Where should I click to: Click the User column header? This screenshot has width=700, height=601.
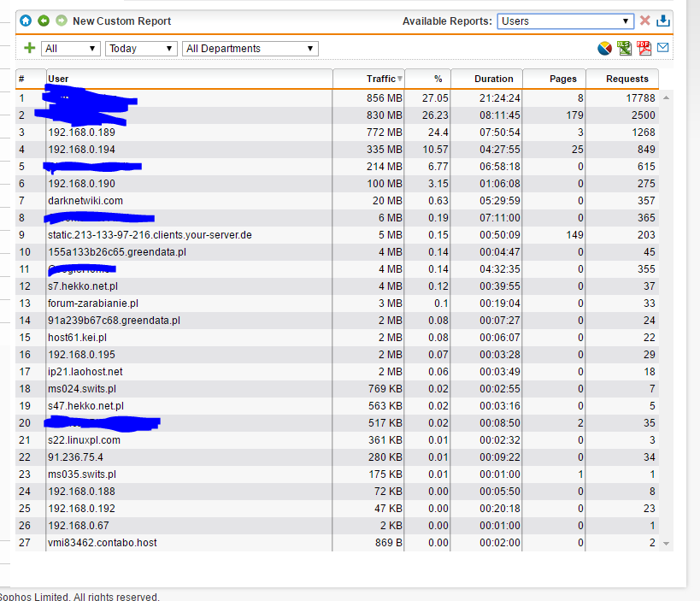188,79
